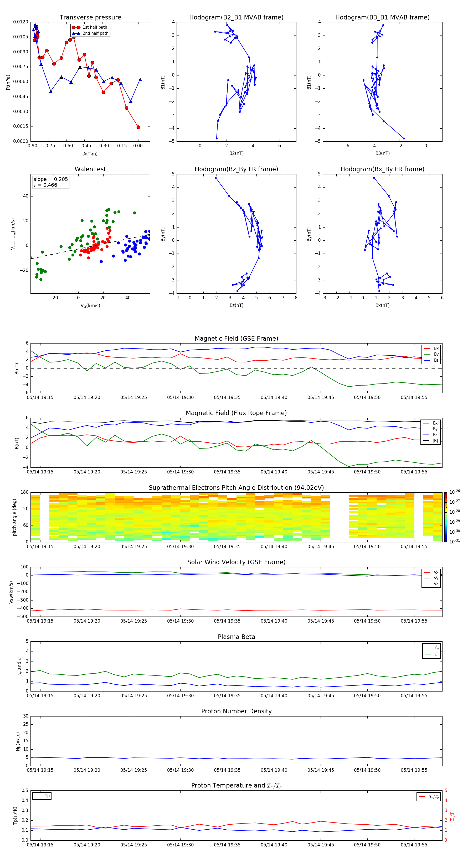Click the pitch angle spectrogram color bar
Image resolution: width=473 pixels, height=868 pixels.
(446, 517)
